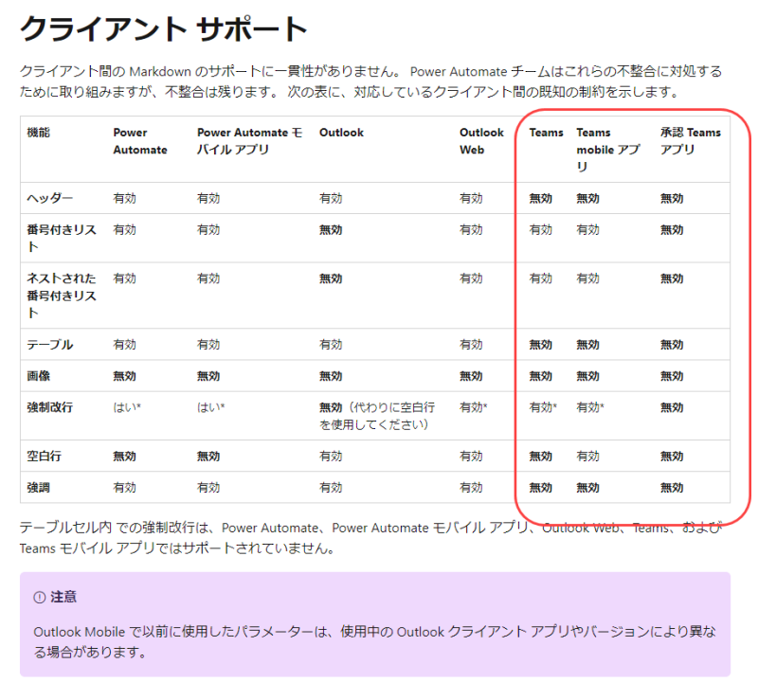Click 画像 row's Outlook Web 無効 cell
This screenshot has width=758, height=700.
[x=471, y=376]
